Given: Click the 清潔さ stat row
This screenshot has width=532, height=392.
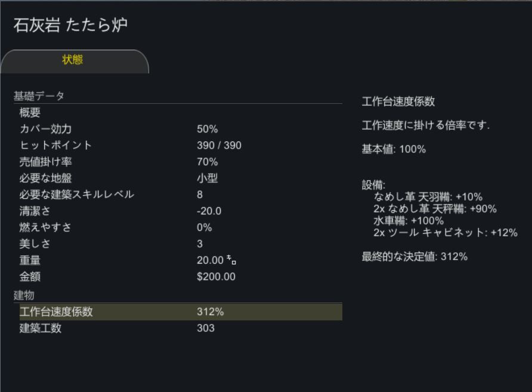Looking at the screenshot, I should [x=180, y=211].
